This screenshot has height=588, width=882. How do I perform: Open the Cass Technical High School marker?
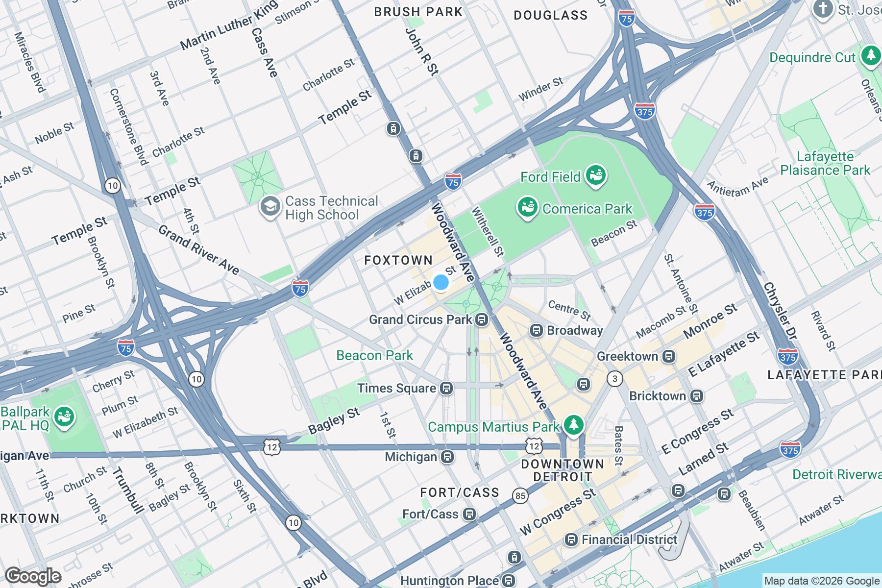pos(269,207)
